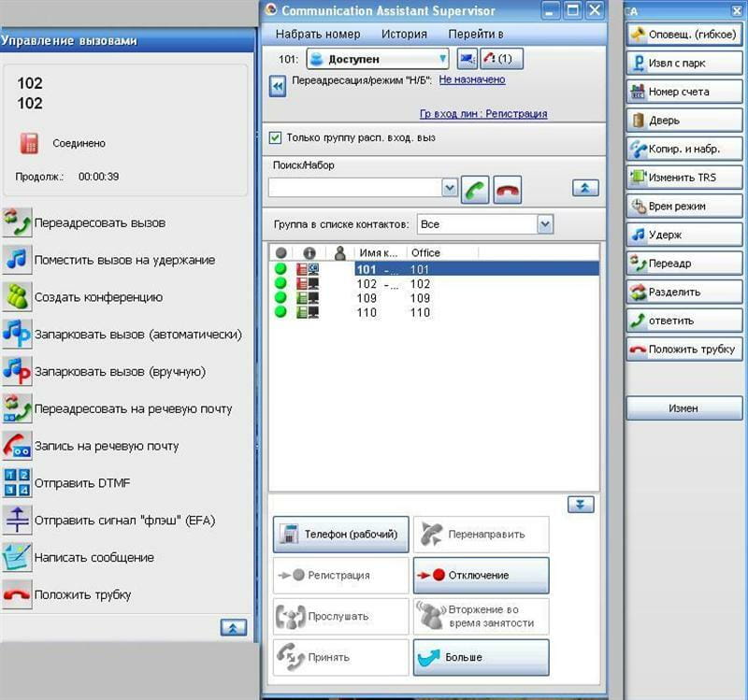Click the double-left-arrow collapse icon

[278, 86]
